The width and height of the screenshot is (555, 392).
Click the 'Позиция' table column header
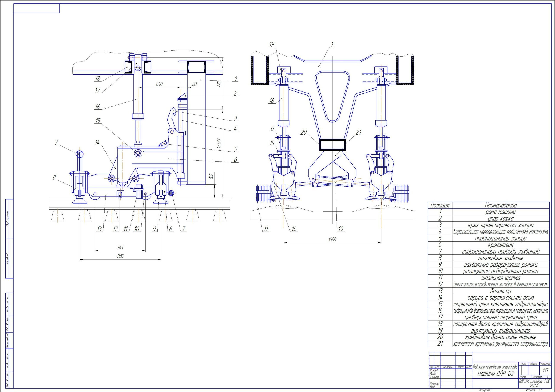click(440, 205)
